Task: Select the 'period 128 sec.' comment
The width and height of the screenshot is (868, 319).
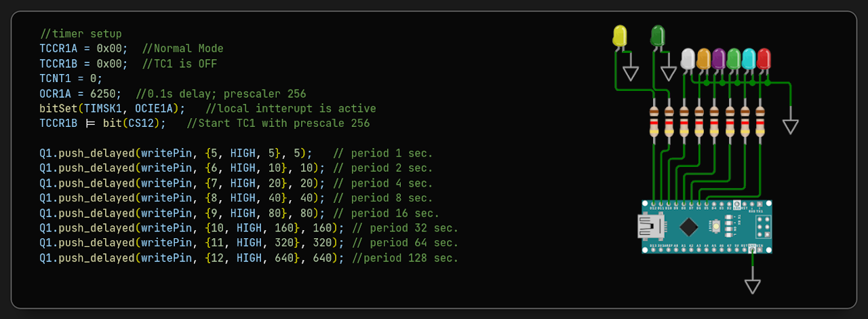Action: 410,258
